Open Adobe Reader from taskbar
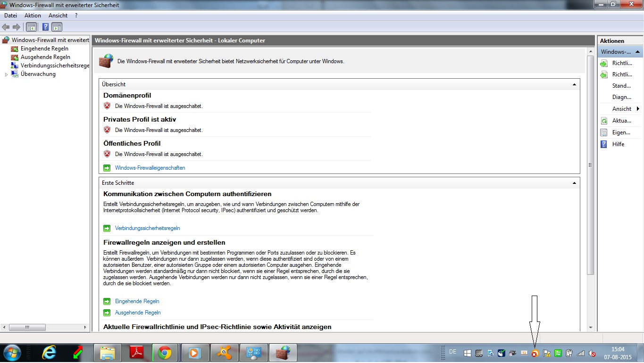Image resolution: width=644 pixels, height=363 pixels. [136, 353]
